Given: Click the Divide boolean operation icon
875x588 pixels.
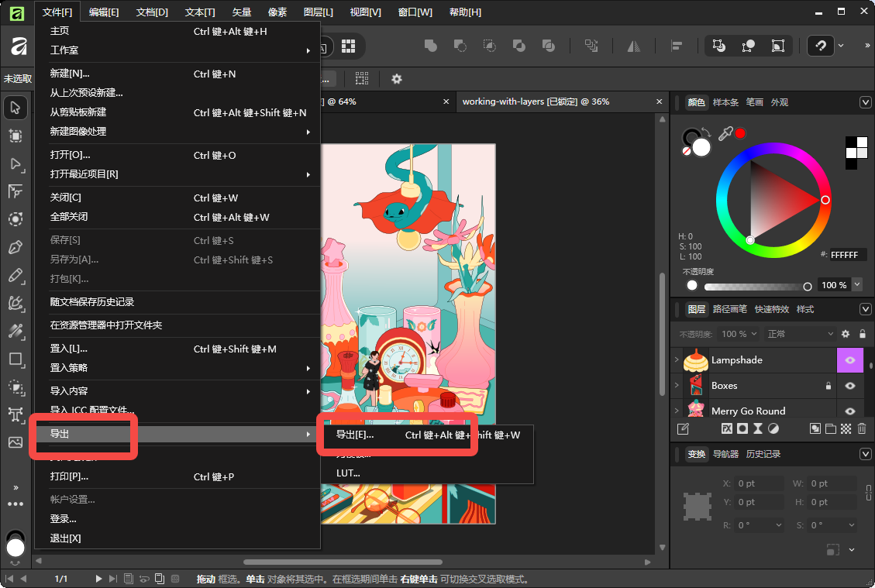Looking at the screenshot, I should [x=549, y=46].
